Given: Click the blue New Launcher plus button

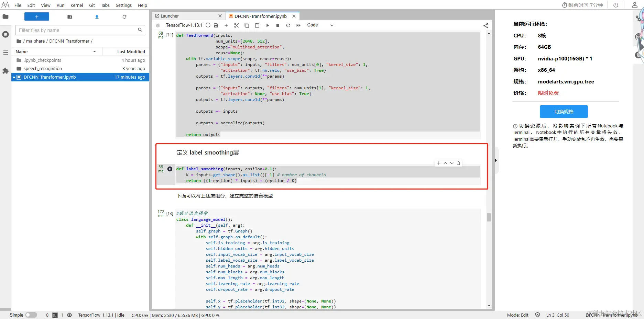Looking at the screenshot, I should [37, 16].
